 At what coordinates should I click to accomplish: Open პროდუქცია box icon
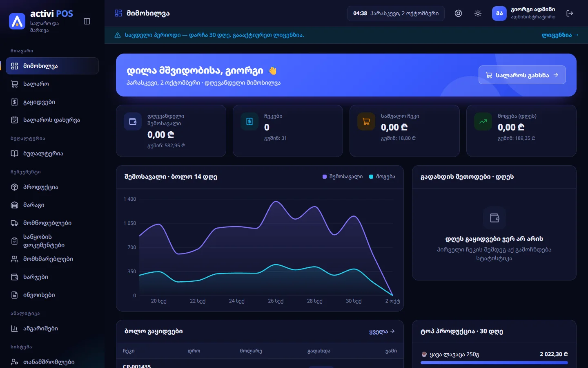click(14, 187)
